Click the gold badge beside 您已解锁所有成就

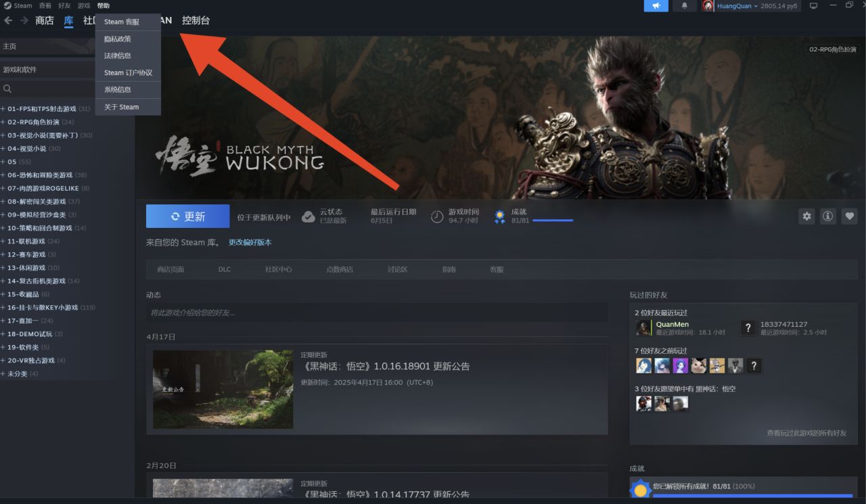(x=640, y=490)
